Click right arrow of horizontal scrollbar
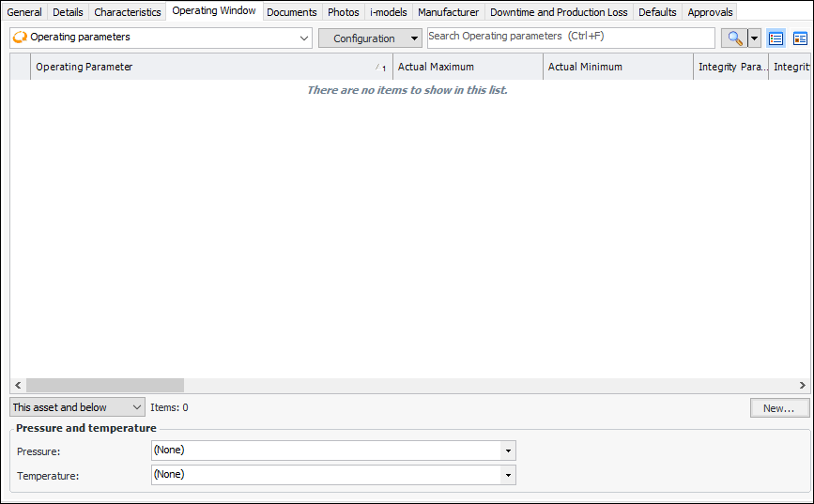This screenshot has height=504, width=814. click(803, 385)
